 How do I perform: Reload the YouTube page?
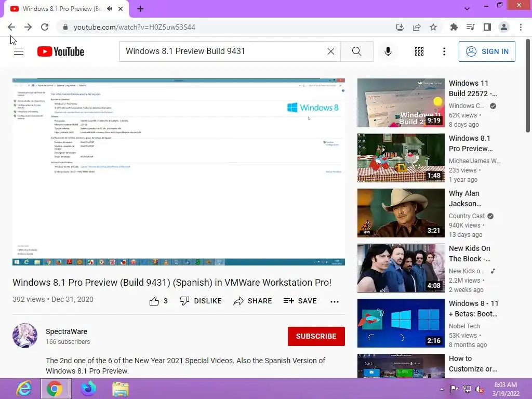[x=45, y=27]
